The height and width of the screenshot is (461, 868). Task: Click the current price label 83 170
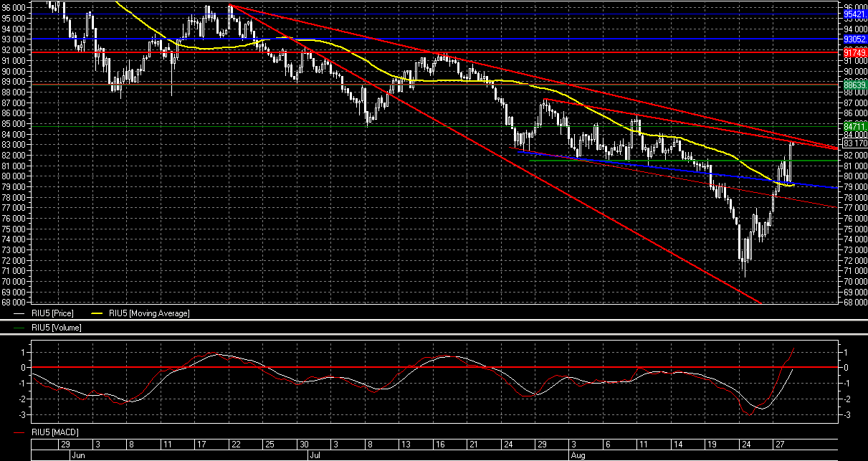tap(855, 143)
